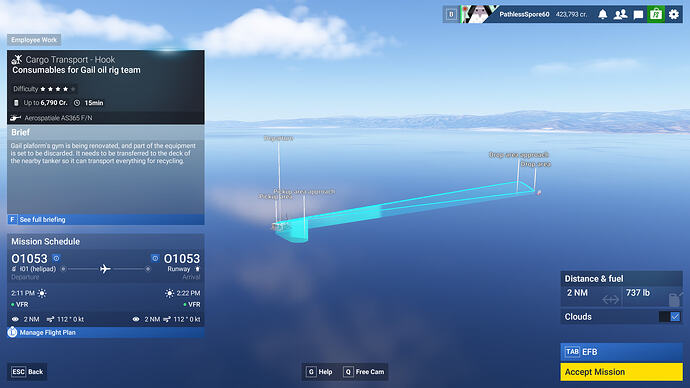Click the I01 (helipad) departure label
The image size is (690, 388).
(38, 269)
